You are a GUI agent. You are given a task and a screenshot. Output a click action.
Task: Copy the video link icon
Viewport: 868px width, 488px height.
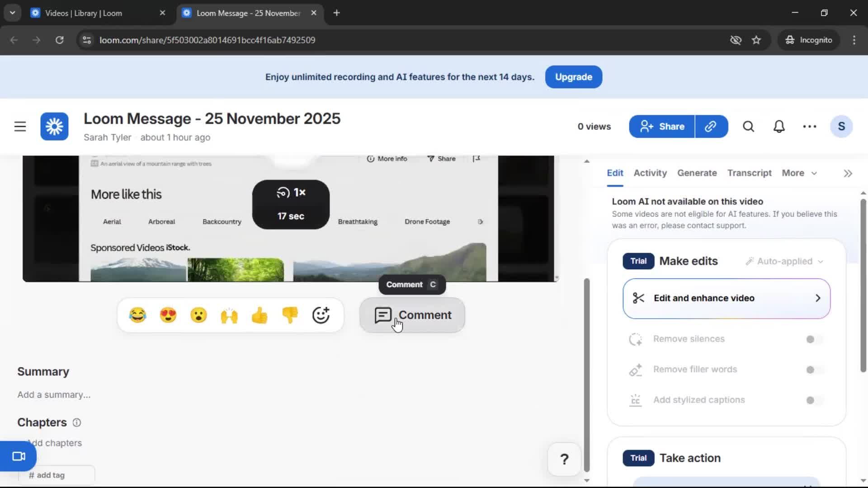tap(711, 127)
